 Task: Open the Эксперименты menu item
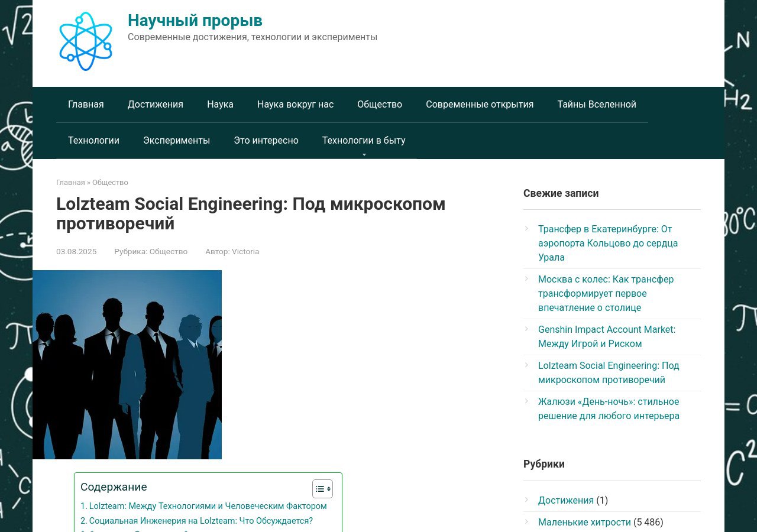pos(176,141)
